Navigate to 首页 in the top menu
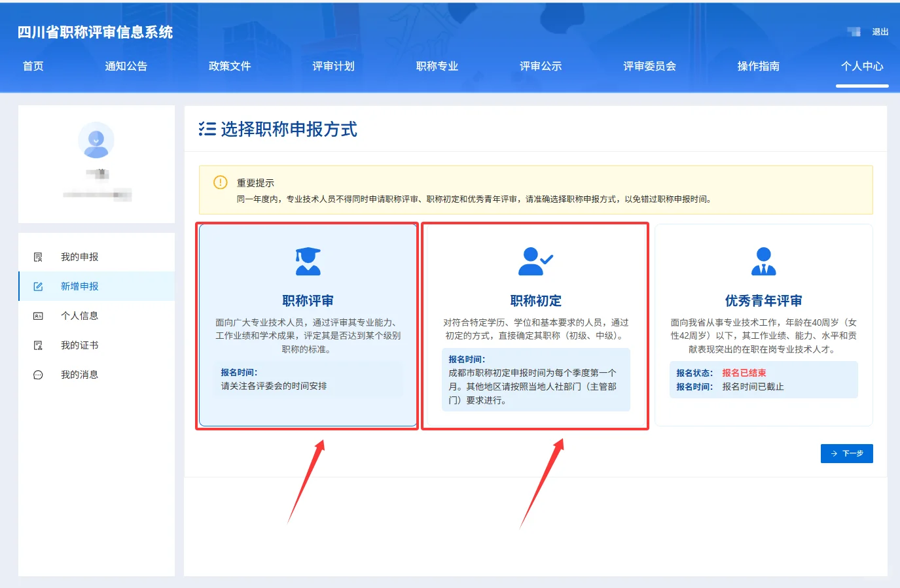 (33, 66)
